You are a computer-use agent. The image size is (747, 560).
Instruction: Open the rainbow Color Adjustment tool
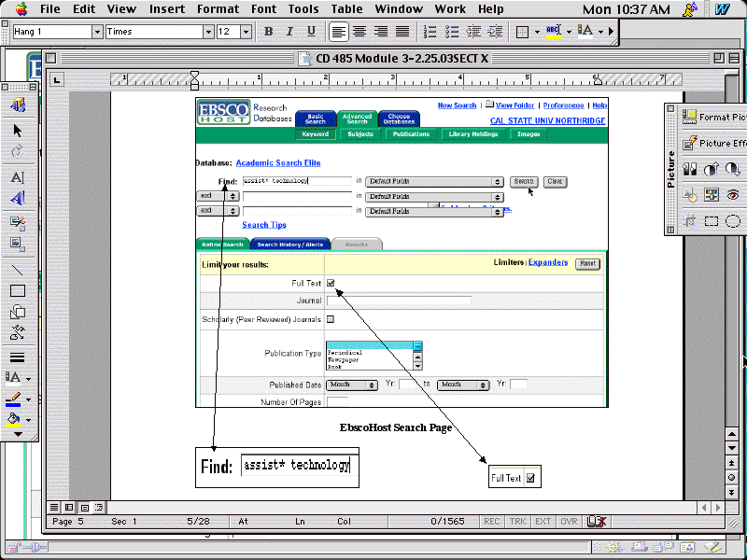pos(712,195)
